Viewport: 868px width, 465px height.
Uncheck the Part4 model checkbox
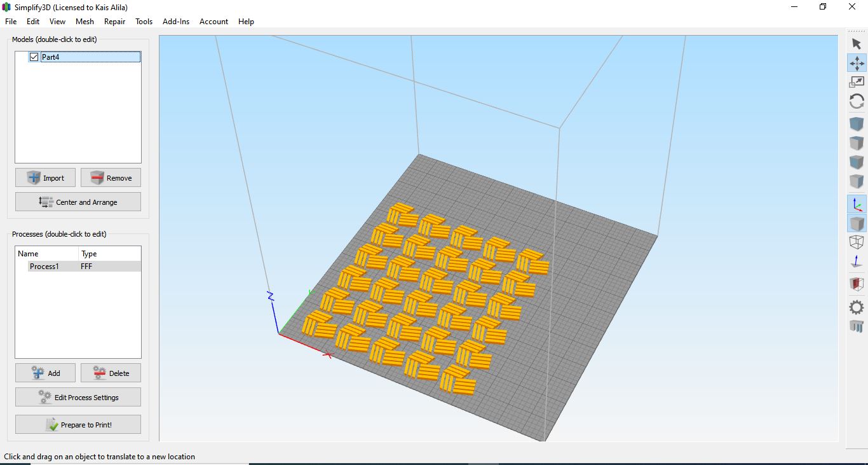[34, 57]
